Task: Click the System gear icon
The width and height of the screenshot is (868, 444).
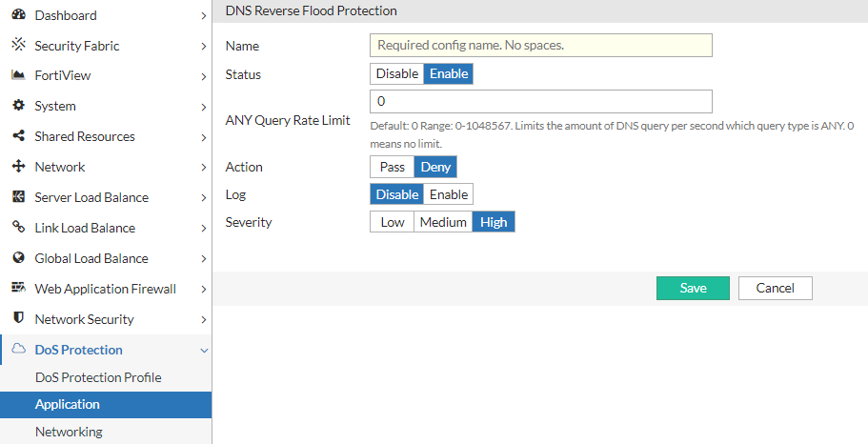Action: tap(17, 106)
